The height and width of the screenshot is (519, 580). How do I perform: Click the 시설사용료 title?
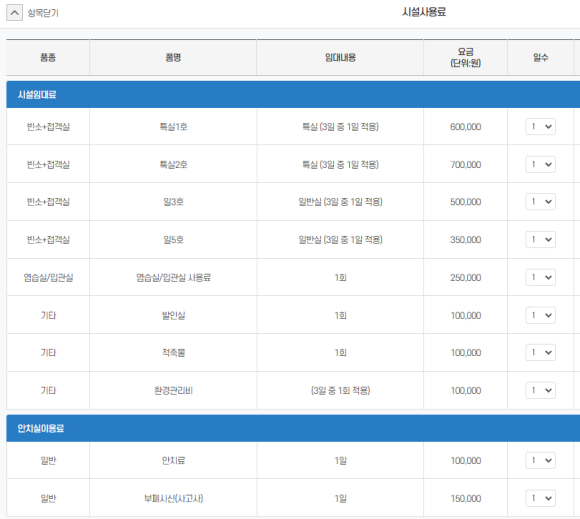pos(424,12)
